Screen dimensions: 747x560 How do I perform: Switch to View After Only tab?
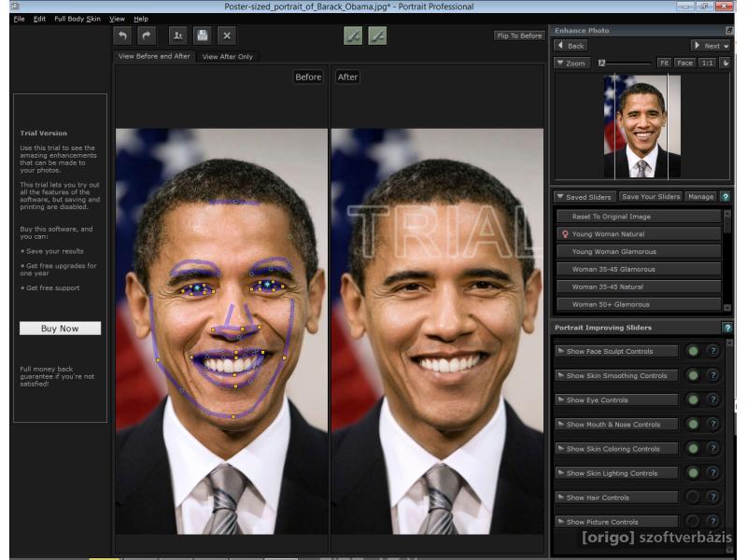(228, 56)
